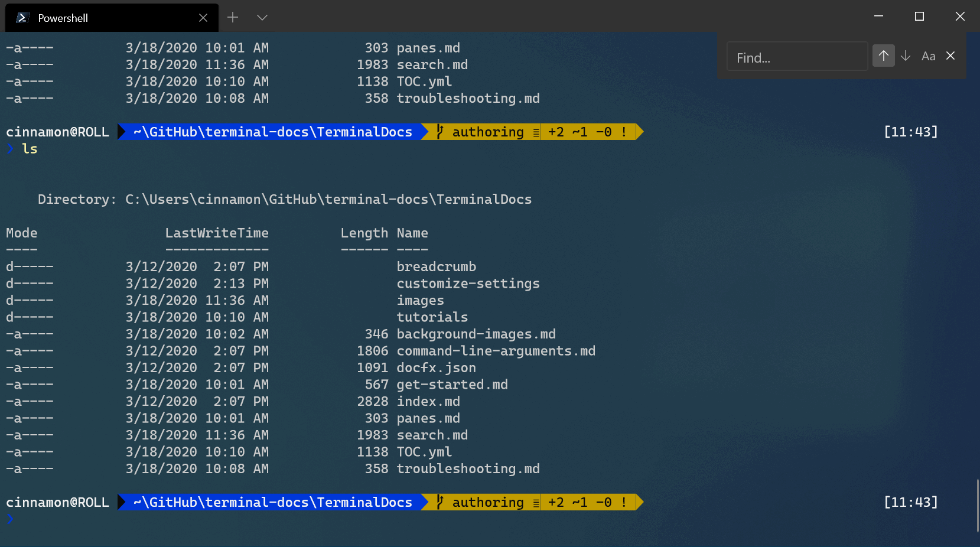Click the PowerShell icon on the tab
980x547 pixels.
click(x=22, y=17)
